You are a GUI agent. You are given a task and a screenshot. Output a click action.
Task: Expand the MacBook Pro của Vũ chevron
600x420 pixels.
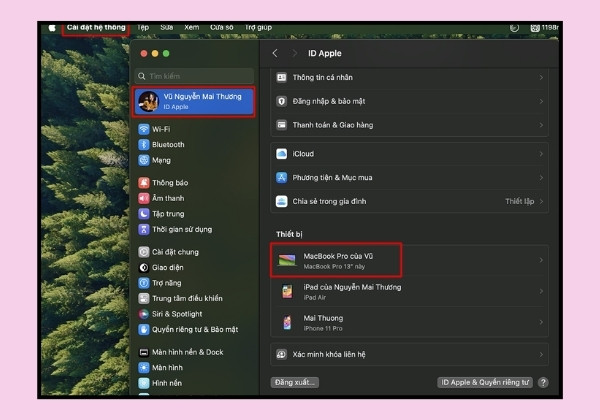pos(541,260)
